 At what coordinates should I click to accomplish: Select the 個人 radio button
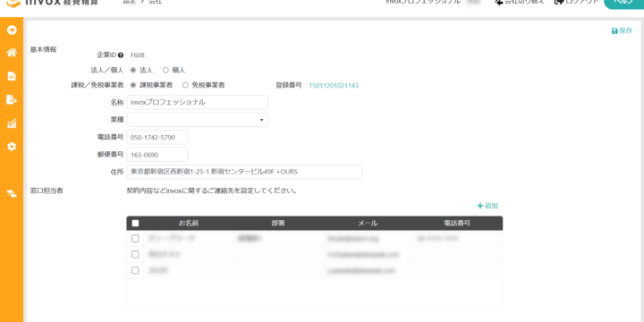165,71
